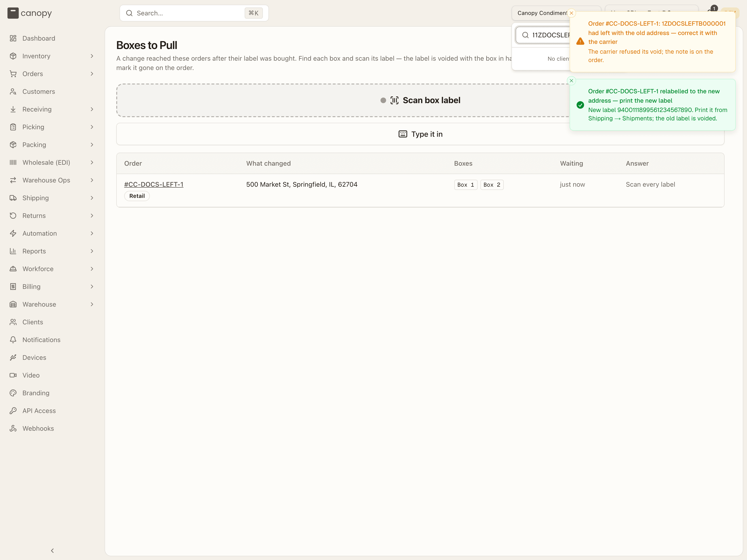Expand the Inventory menu chevron
The height and width of the screenshot is (560, 747).
92,56
